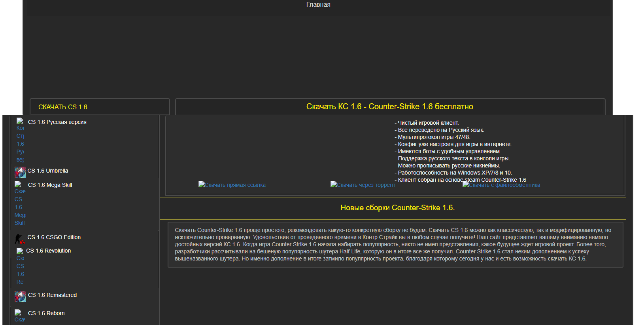This screenshot has height=325, width=644.
Task: Click the CS 1.6 CSGO Edition soldier icon
Action: [20, 239]
